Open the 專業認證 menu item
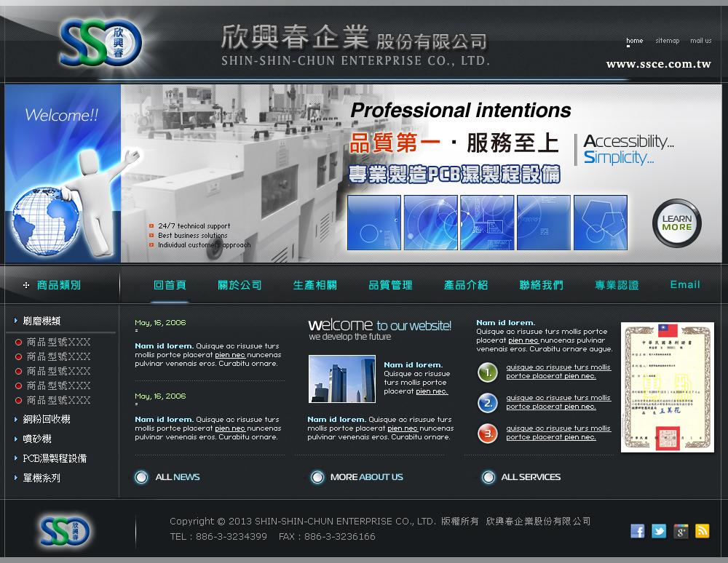The image size is (728, 563). tap(617, 285)
